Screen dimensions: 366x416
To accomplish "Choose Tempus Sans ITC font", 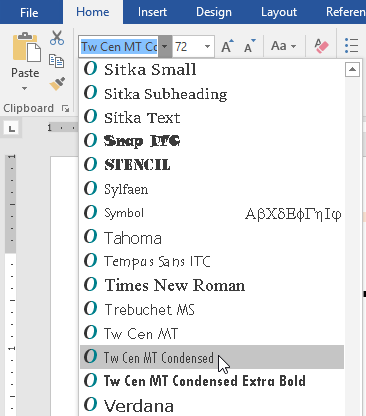I will pos(212,261).
